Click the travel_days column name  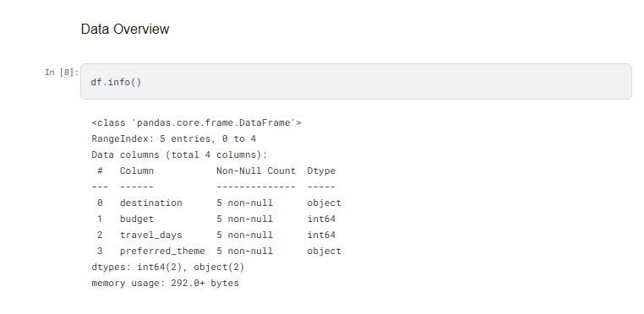(x=150, y=235)
